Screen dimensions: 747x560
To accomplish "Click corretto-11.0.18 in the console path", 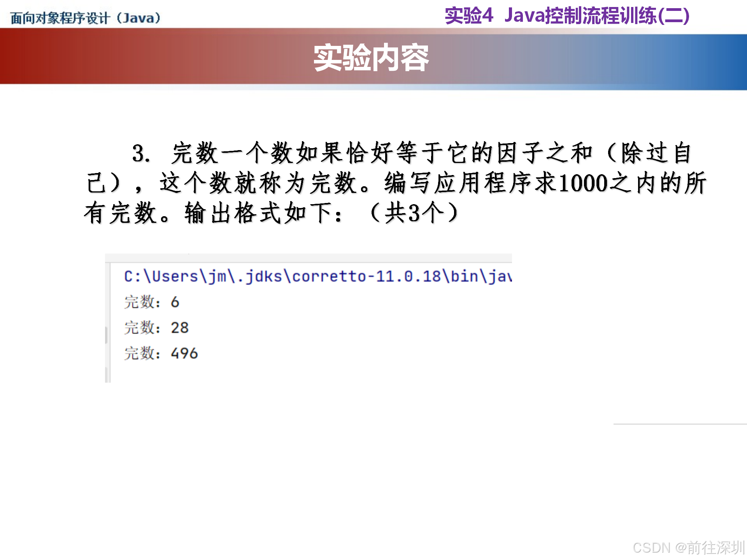I will [366, 276].
